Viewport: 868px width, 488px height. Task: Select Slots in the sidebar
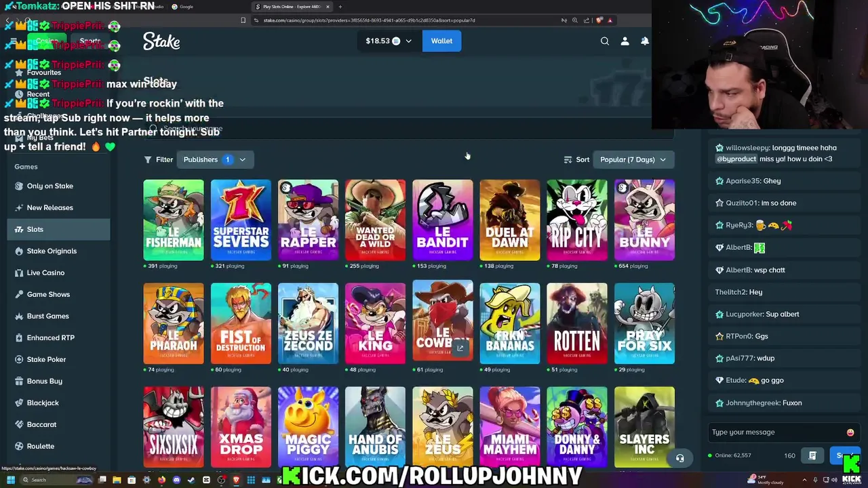tap(58, 229)
